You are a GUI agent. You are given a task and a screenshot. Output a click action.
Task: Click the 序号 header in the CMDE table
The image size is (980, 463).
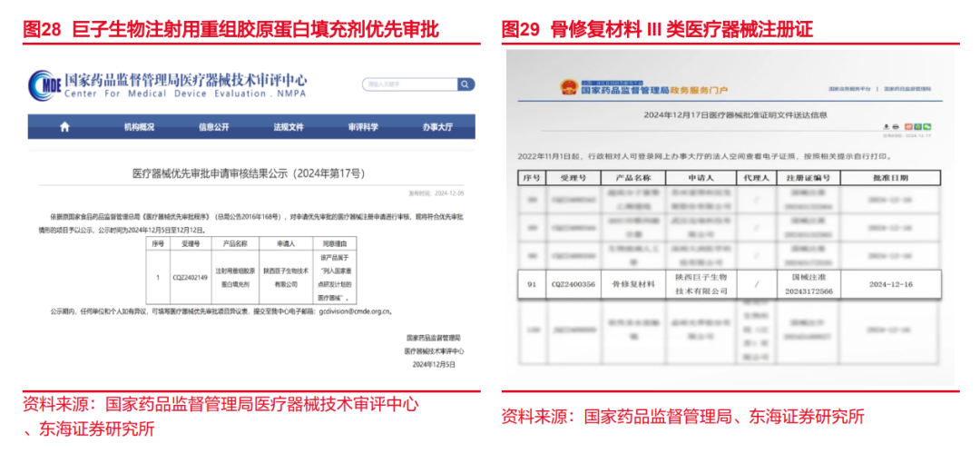(x=158, y=242)
